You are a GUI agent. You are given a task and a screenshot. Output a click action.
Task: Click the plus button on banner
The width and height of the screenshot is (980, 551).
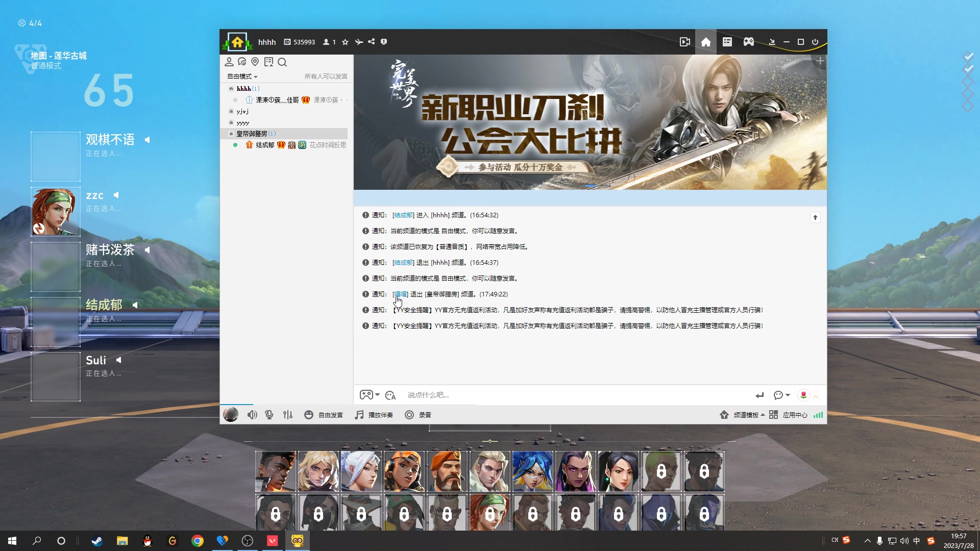coord(820,61)
